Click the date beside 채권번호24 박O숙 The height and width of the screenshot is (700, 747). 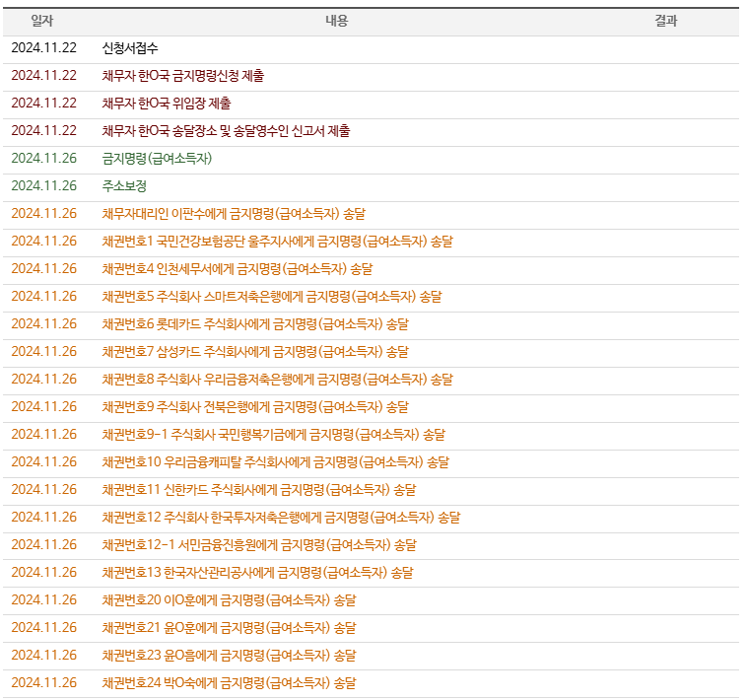(43, 683)
